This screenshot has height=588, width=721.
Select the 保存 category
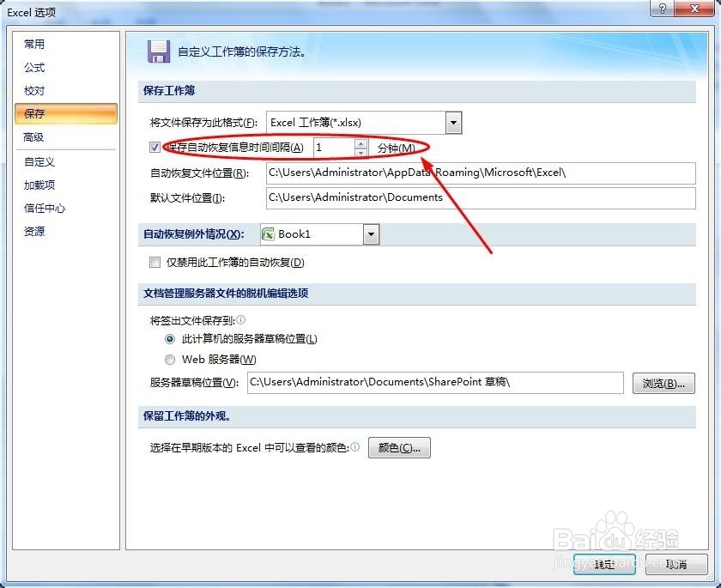point(66,113)
